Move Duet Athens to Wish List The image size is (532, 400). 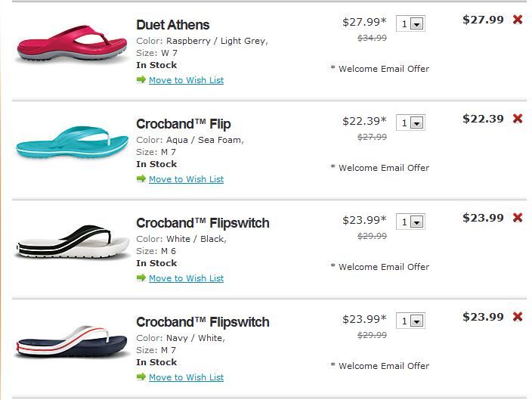pos(186,80)
